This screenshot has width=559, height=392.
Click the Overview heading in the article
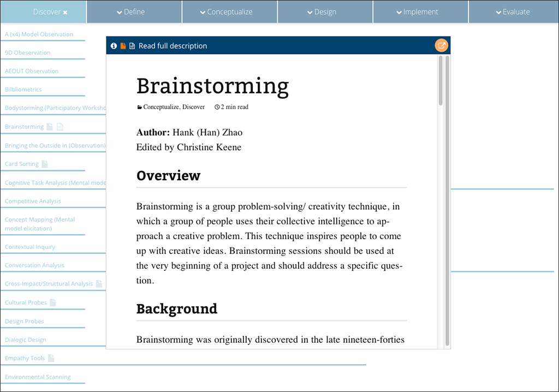(168, 175)
